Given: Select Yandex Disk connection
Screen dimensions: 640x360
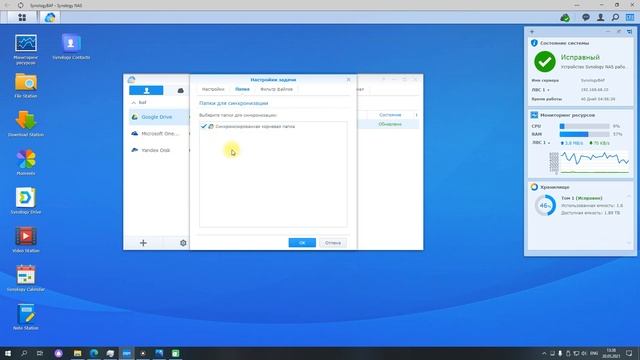Looking at the screenshot, I should click(x=159, y=150).
